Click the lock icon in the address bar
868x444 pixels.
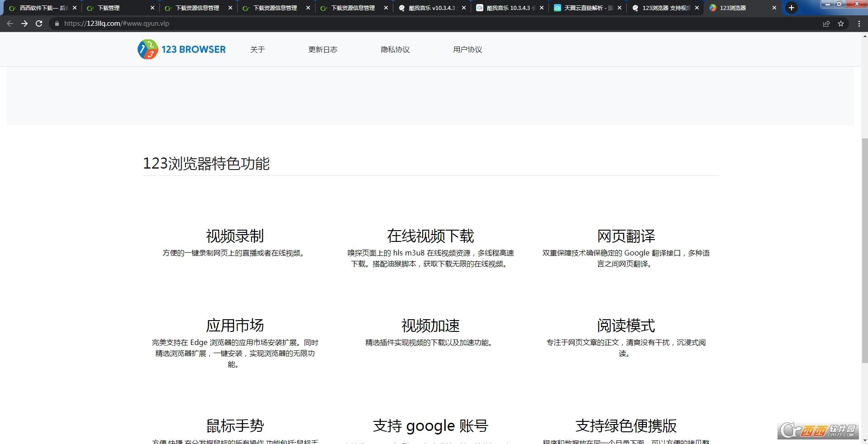[x=57, y=24]
